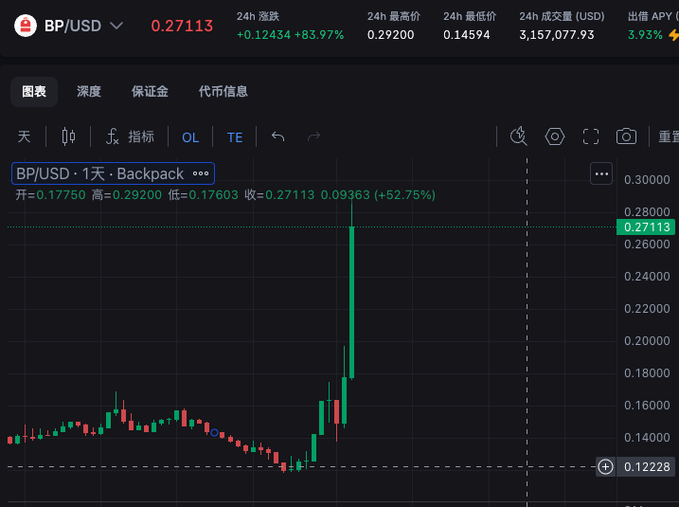679x507 pixels.
Task: Click the 0.12228 crosshair price label
Action: coord(647,467)
